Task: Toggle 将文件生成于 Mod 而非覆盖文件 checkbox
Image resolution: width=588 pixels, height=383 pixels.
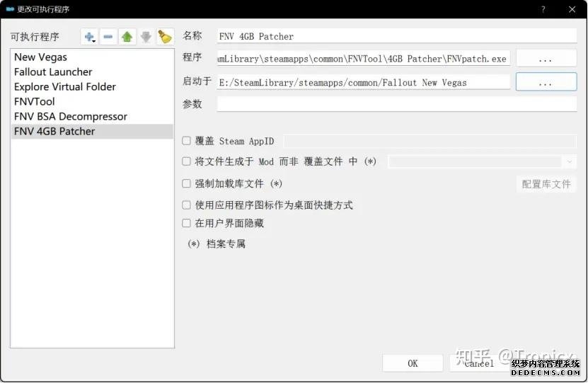Action: point(187,161)
